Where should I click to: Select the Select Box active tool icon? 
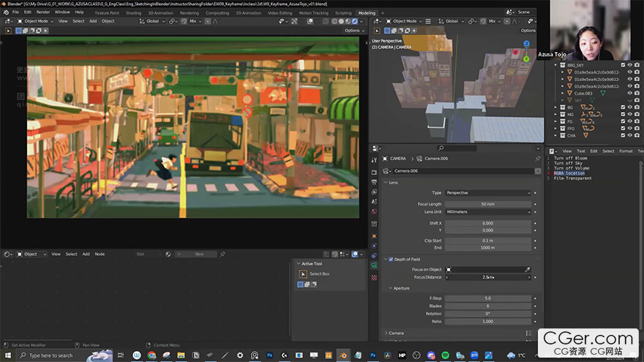click(303, 274)
